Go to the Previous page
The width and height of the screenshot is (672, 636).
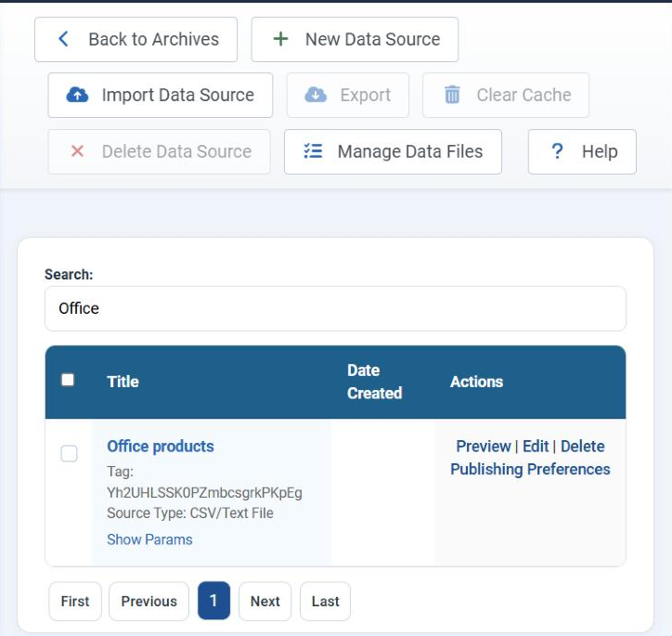point(149,601)
